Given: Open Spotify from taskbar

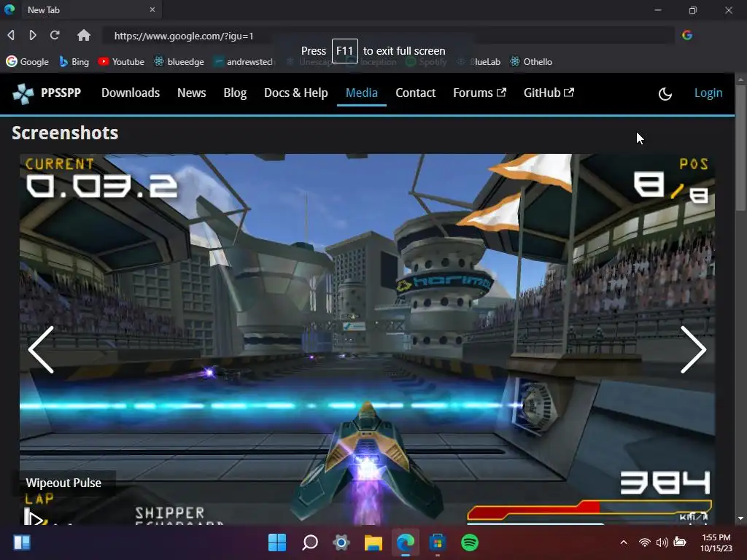Looking at the screenshot, I should 470,542.
